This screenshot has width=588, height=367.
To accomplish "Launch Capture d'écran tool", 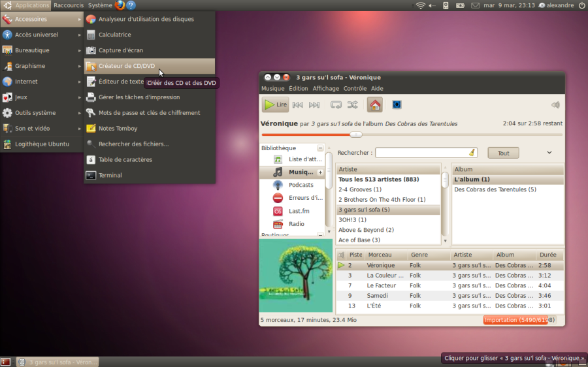I will point(150,50).
